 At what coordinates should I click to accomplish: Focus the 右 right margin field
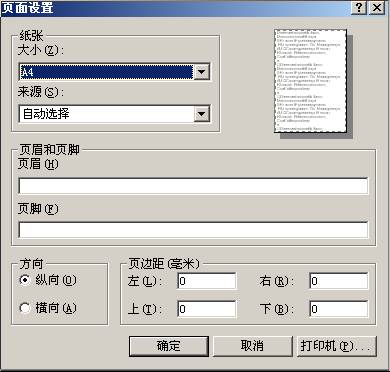tap(339, 281)
